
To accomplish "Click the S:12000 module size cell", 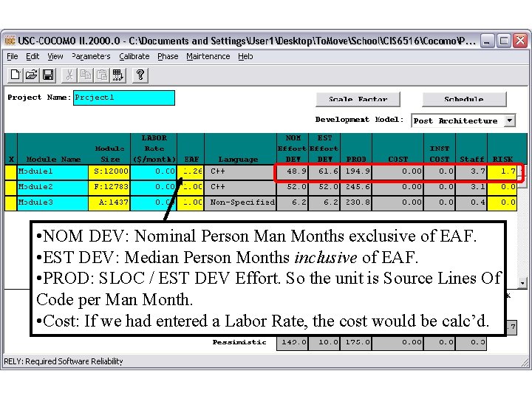I will tap(109, 171).
